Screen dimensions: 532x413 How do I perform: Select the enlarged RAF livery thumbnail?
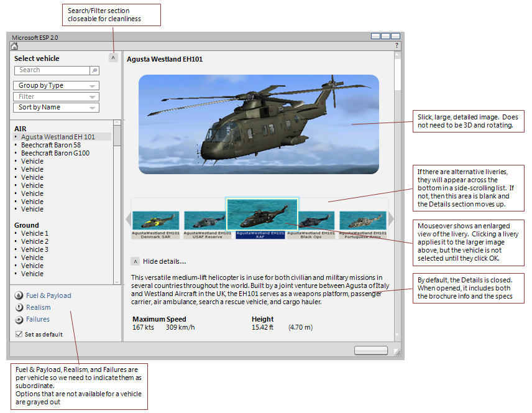[x=262, y=215]
